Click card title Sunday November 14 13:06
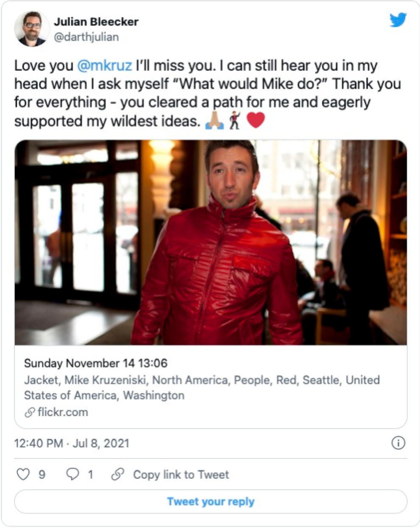 (95, 363)
